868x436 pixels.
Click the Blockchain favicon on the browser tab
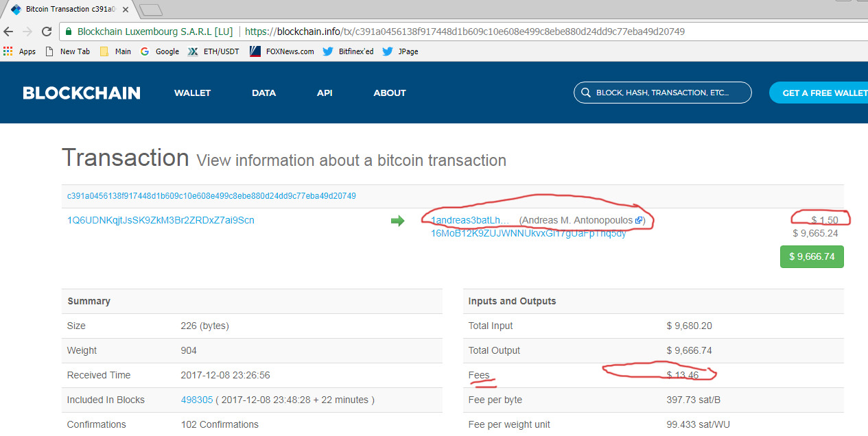15,10
